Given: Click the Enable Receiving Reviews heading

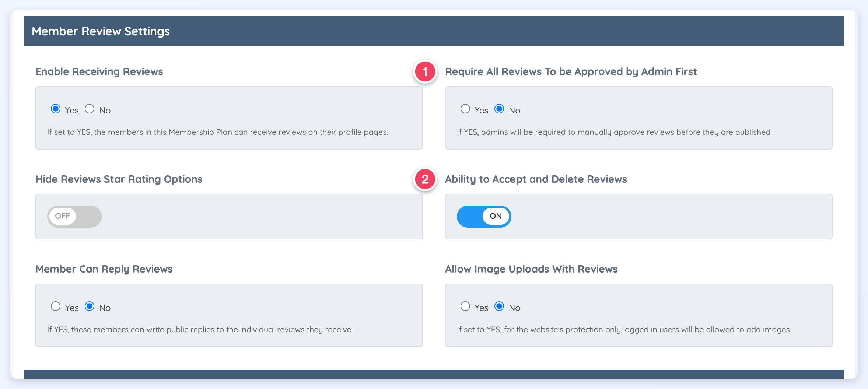Looking at the screenshot, I should (x=99, y=71).
